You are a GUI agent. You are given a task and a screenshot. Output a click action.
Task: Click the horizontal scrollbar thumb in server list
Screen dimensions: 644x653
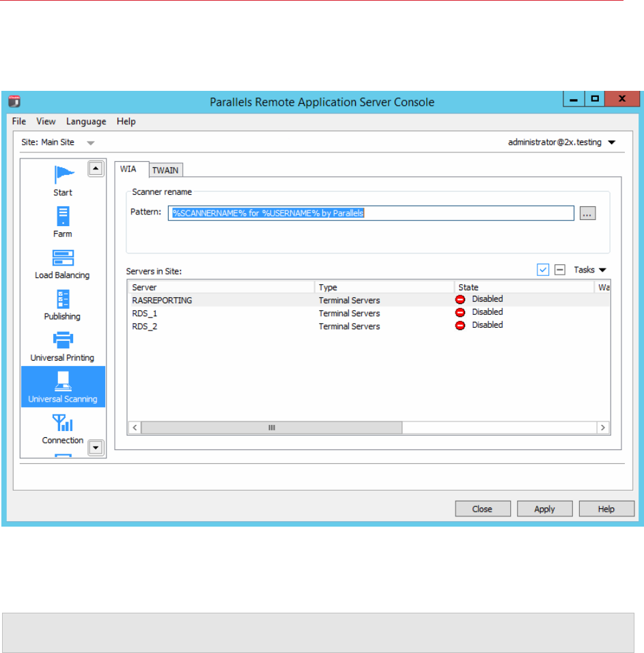(x=271, y=428)
